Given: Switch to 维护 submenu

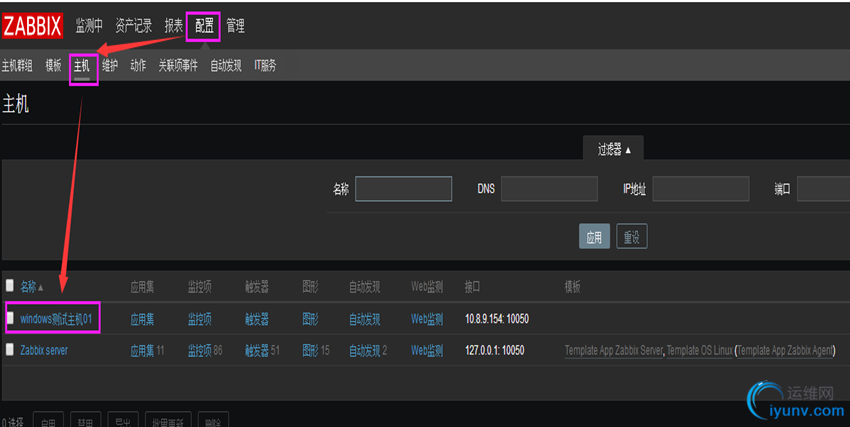Looking at the screenshot, I should coord(110,66).
